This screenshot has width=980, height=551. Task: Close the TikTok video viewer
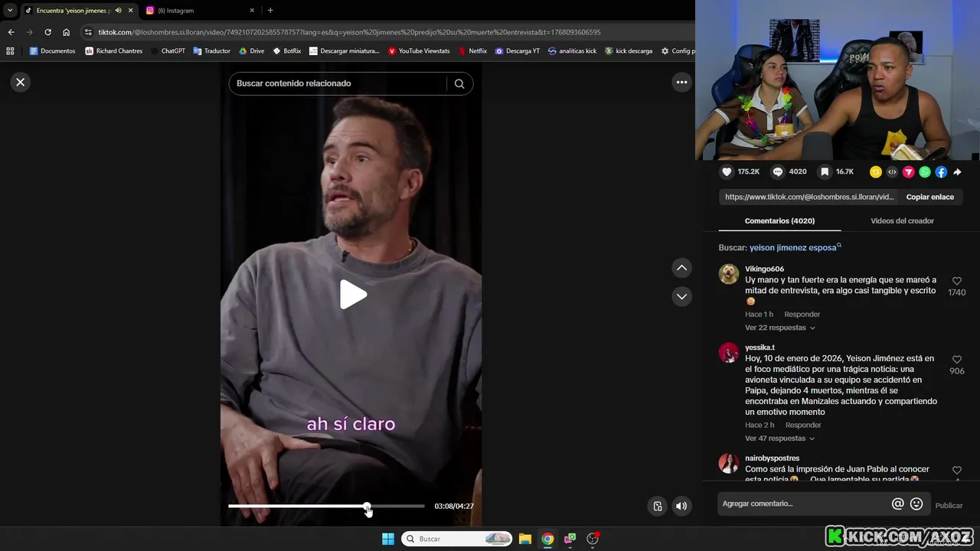[21, 82]
